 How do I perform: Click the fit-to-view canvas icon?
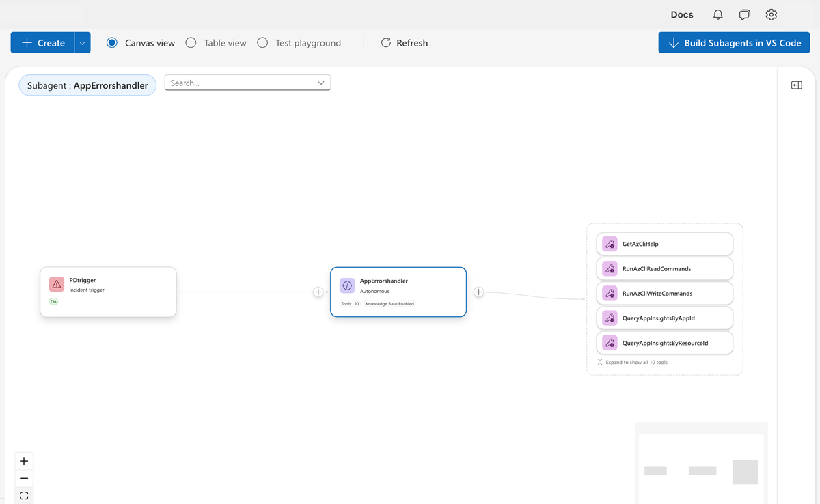(x=24, y=495)
